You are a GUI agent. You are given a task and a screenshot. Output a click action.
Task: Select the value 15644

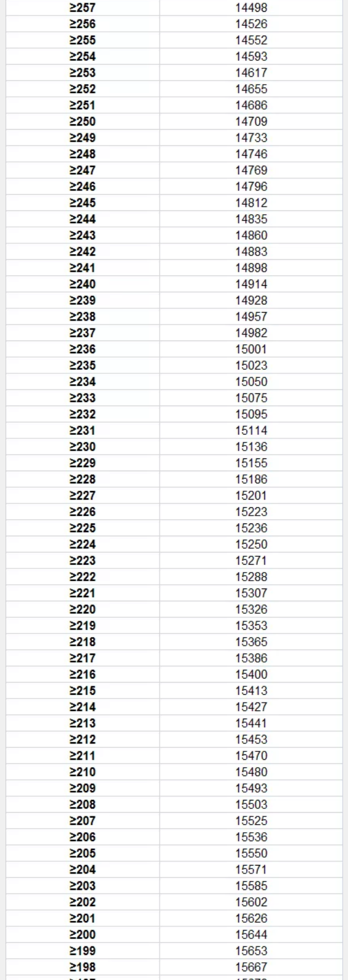(x=251, y=934)
